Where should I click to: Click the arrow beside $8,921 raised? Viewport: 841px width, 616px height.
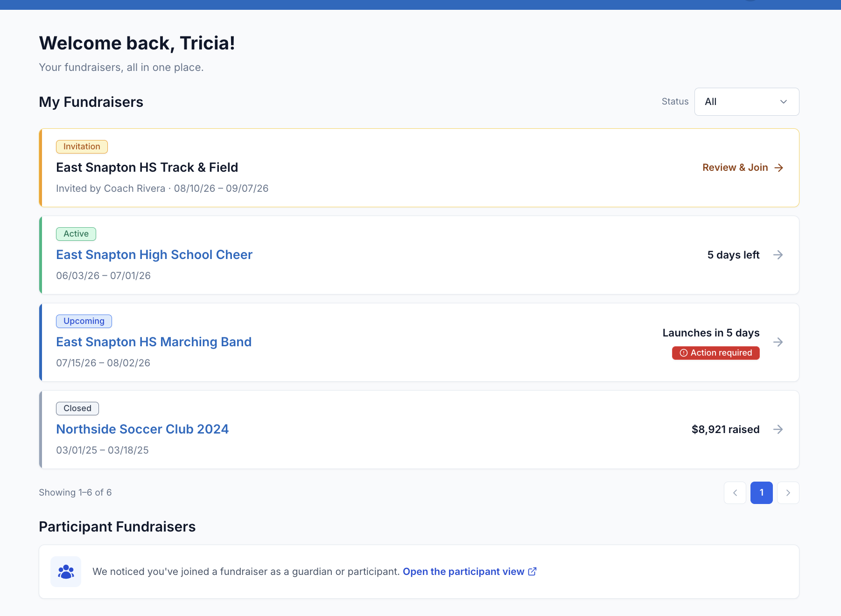778,429
